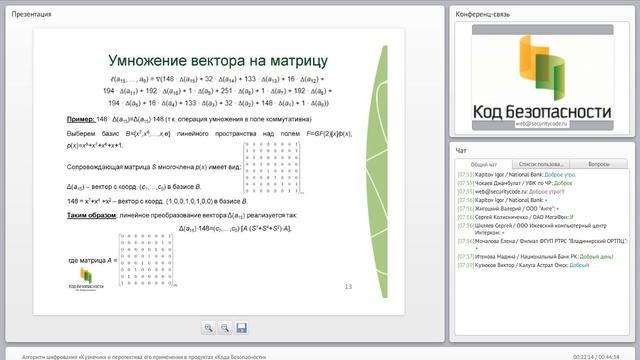The width and height of the screenshot is (640, 360).
Task: Click the slide number 13
Action: 348,287
